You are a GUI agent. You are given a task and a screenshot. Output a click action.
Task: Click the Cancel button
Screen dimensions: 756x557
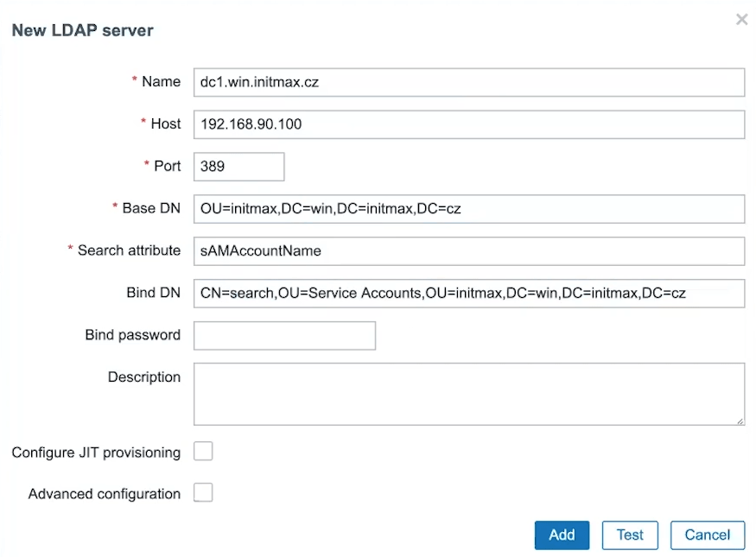click(708, 535)
